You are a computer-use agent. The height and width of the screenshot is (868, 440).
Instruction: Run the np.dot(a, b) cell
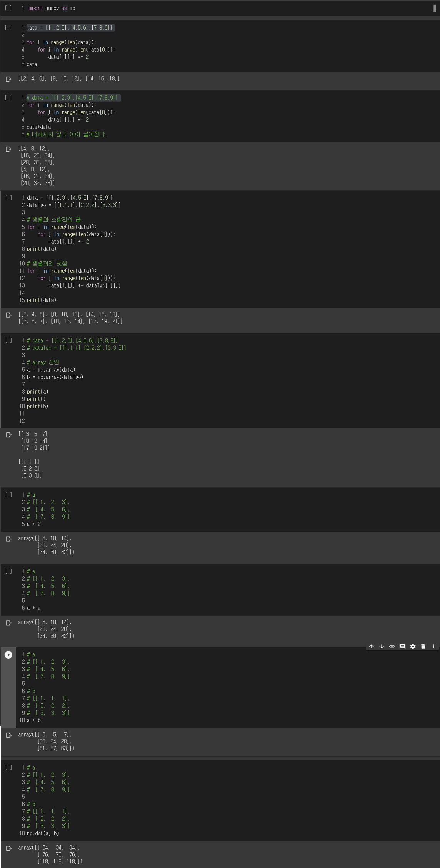click(8, 768)
